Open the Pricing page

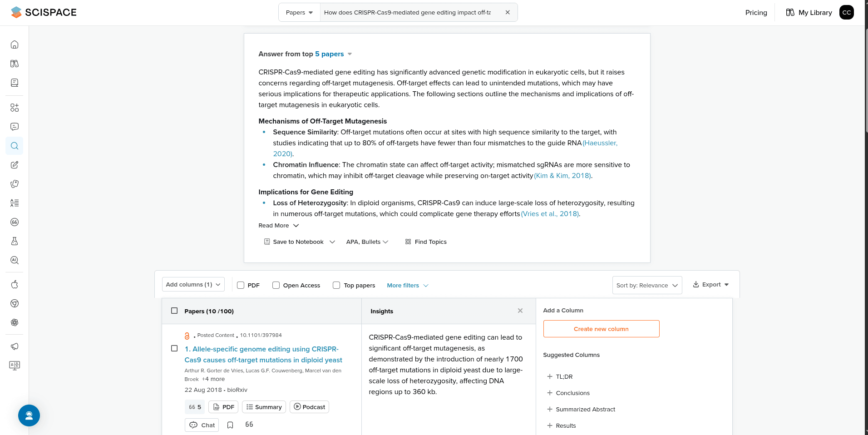(x=756, y=13)
